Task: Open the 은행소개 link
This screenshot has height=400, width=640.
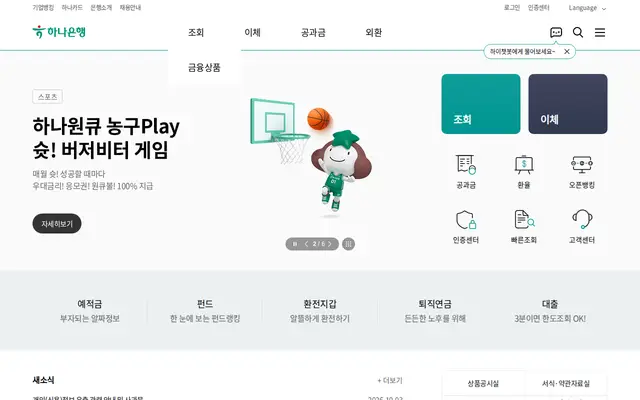Action: pos(101,8)
